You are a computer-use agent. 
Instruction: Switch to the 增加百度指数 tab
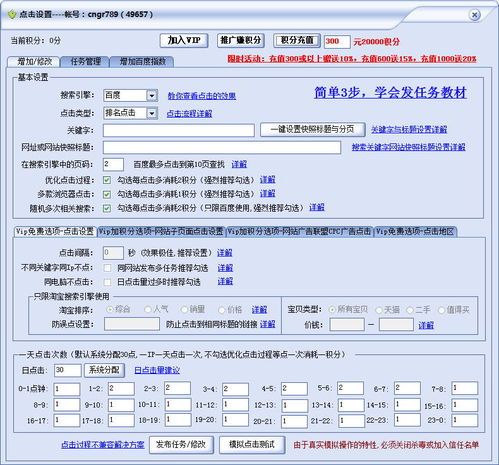click(x=143, y=62)
